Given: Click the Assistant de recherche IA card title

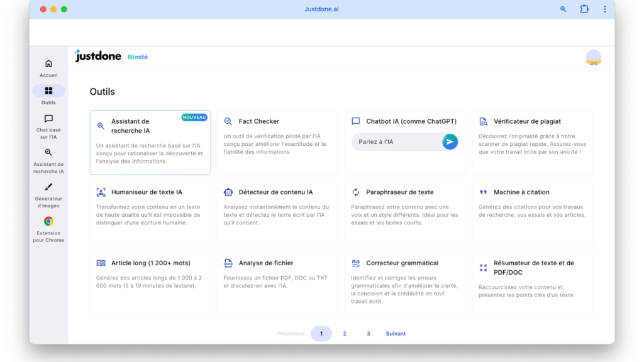Looking at the screenshot, I should click(x=131, y=126).
